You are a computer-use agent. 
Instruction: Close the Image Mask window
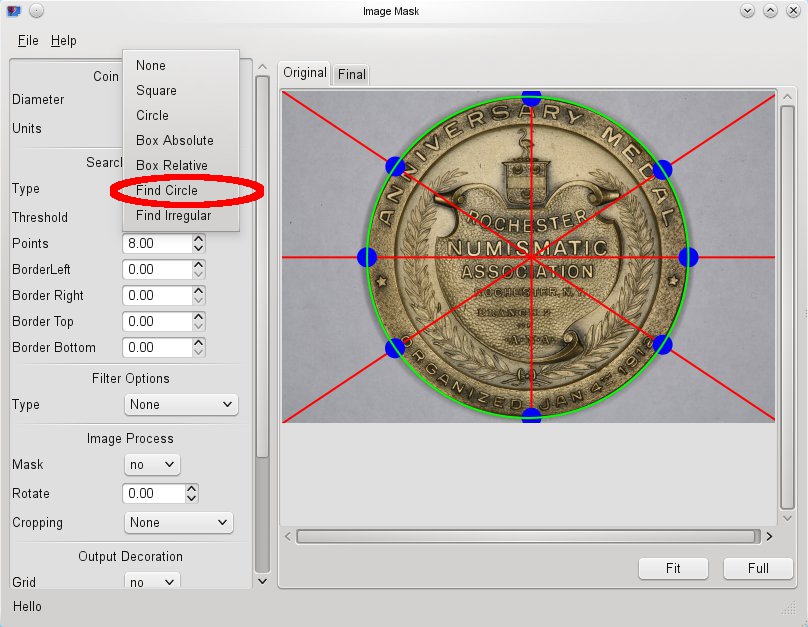point(793,10)
